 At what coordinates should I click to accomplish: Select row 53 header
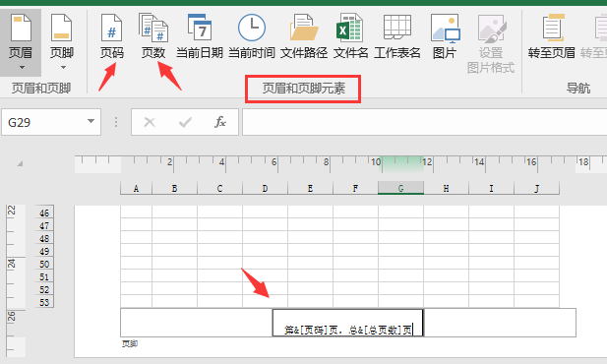pos(44,302)
